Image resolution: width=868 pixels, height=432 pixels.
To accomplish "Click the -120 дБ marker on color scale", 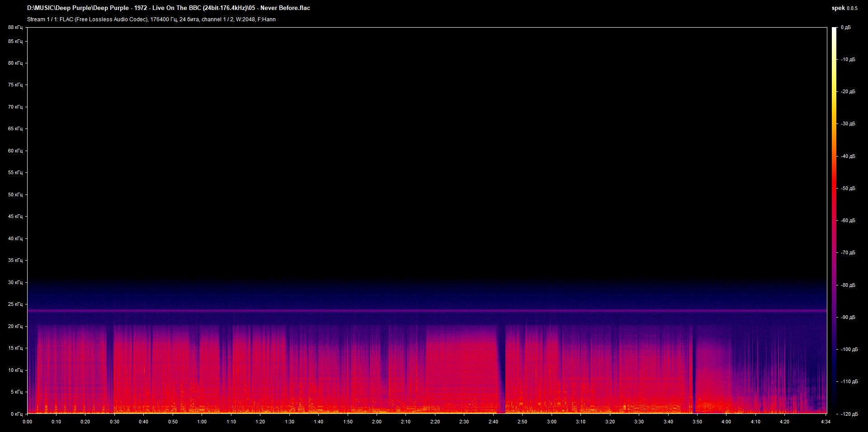I will pyautogui.click(x=849, y=413).
